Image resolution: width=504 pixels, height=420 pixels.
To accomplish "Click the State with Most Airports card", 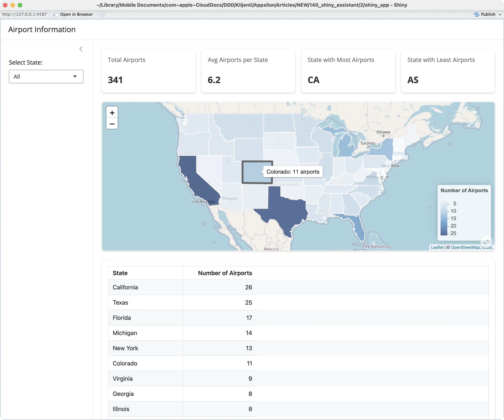I will click(x=348, y=71).
